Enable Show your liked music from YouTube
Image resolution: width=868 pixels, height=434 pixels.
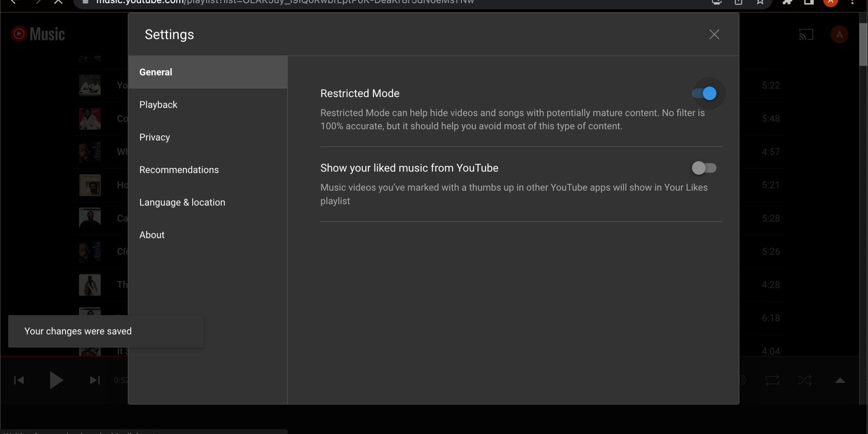[704, 168]
